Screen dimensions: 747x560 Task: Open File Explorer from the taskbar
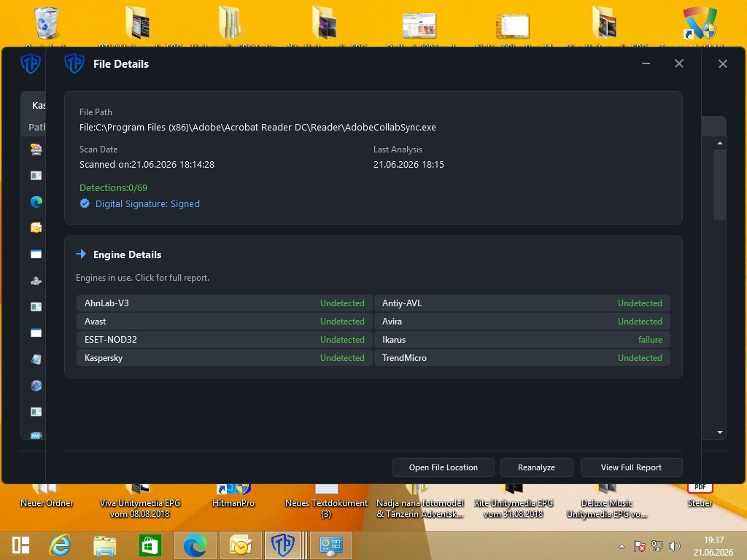coord(104,545)
